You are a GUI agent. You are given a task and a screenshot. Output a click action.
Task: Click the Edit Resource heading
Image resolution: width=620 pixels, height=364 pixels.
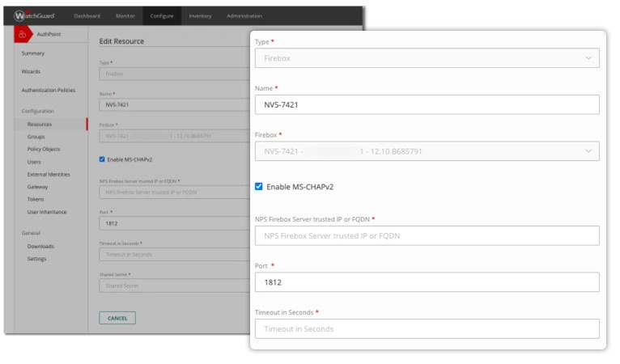(121, 41)
